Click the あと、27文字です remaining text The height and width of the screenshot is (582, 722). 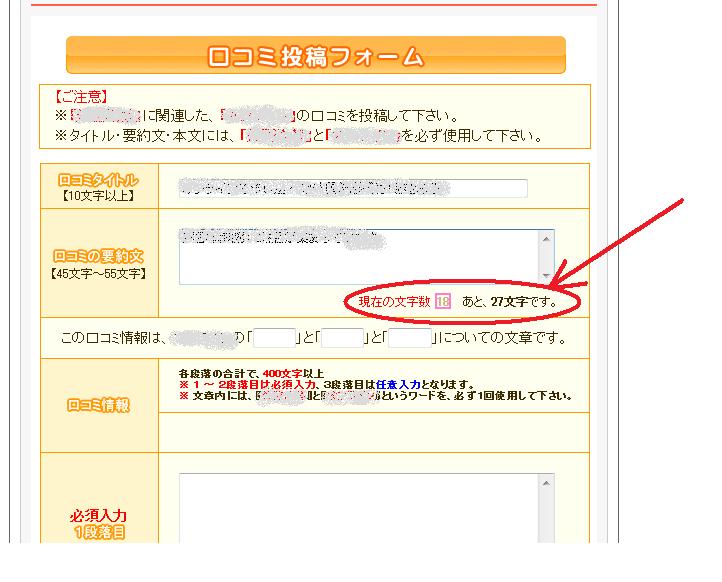pyautogui.click(x=508, y=301)
